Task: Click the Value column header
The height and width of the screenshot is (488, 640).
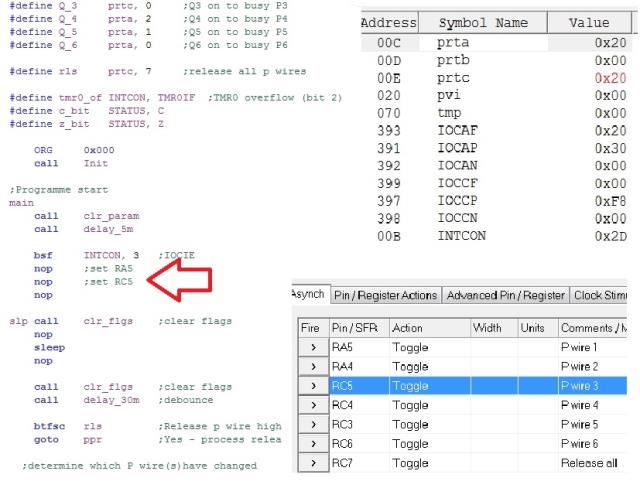Action: pyautogui.click(x=588, y=23)
